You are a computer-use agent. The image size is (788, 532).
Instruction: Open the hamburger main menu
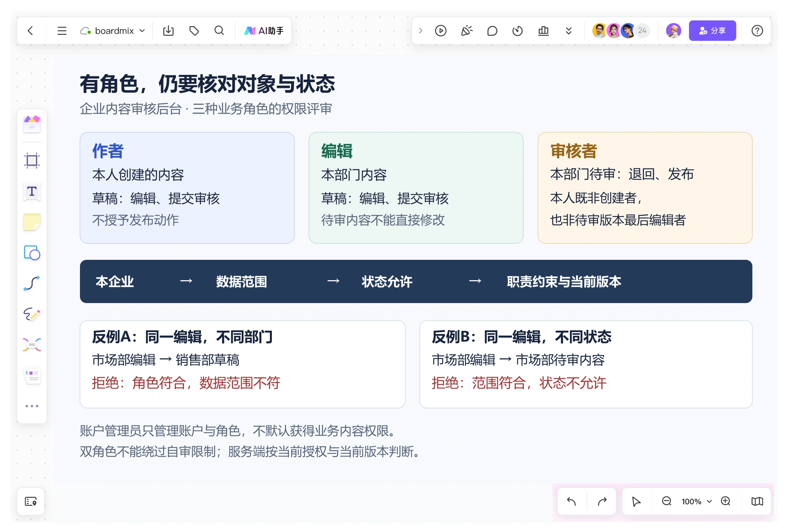tap(62, 31)
